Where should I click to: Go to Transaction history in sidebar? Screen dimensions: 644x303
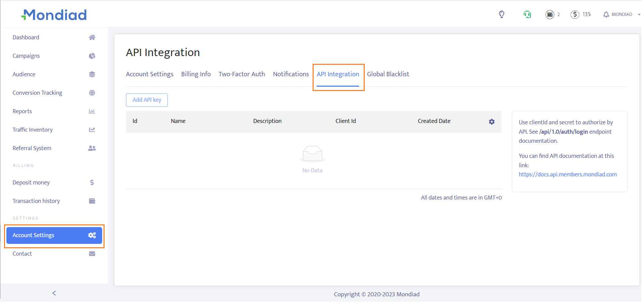(36, 201)
